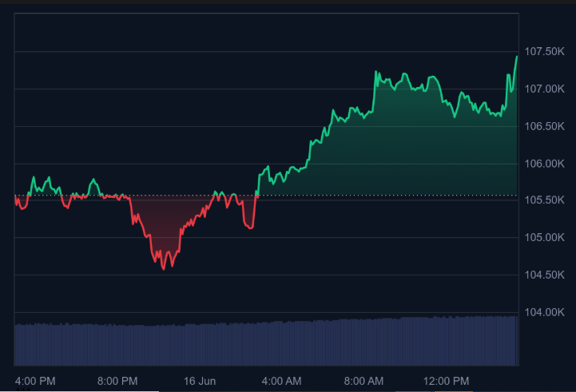The image size is (576, 392).
Task: Click the 104.50K price axis label
Action: [544, 275]
